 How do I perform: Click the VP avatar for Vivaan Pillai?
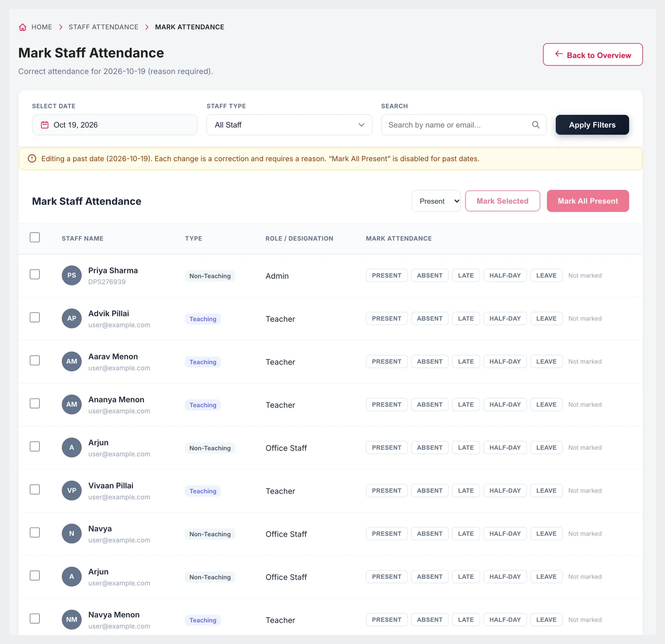coord(71,491)
